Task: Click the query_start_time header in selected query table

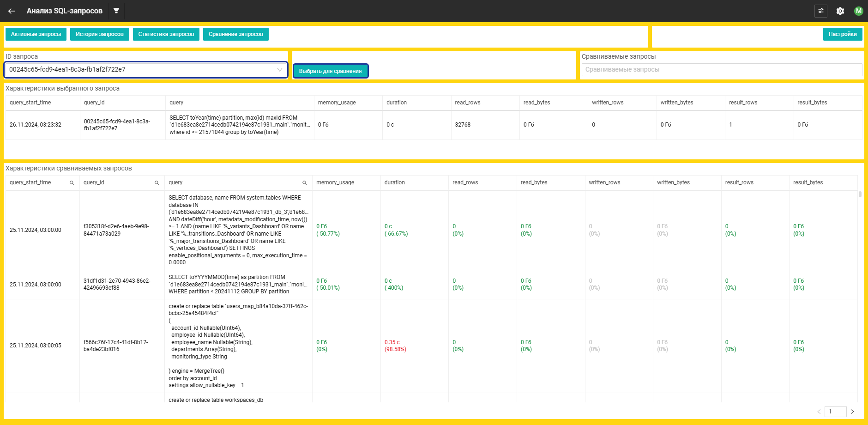Action: tap(30, 103)
